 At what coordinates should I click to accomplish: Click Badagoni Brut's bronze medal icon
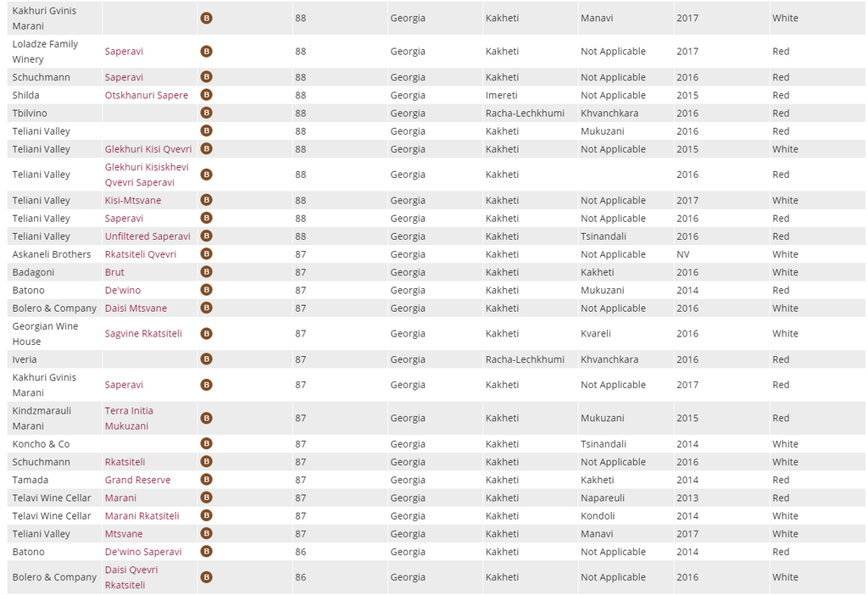(206, 272)
